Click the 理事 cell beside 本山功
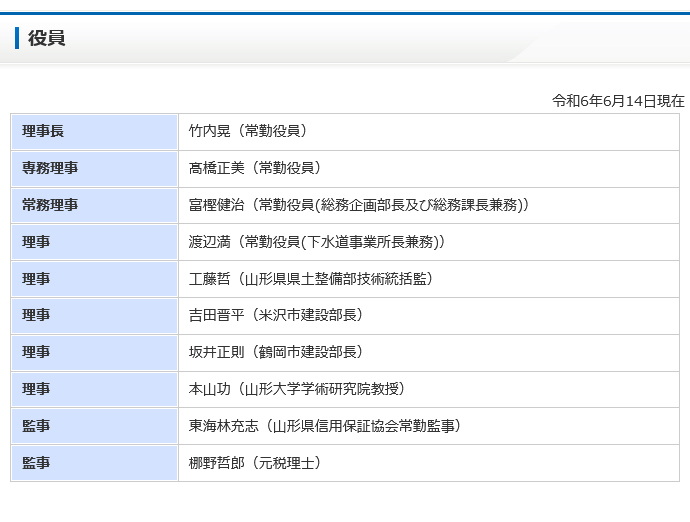 pos(95,390)
